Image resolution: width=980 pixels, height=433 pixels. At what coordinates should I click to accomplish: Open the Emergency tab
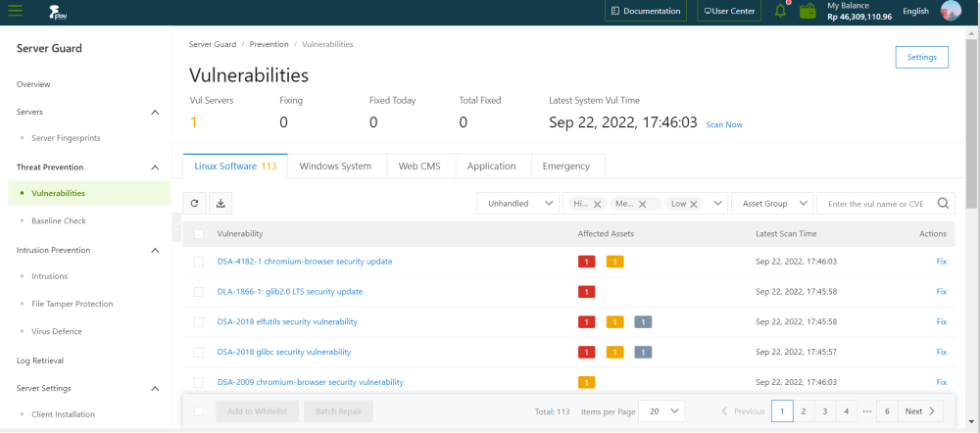pos(566,167)
